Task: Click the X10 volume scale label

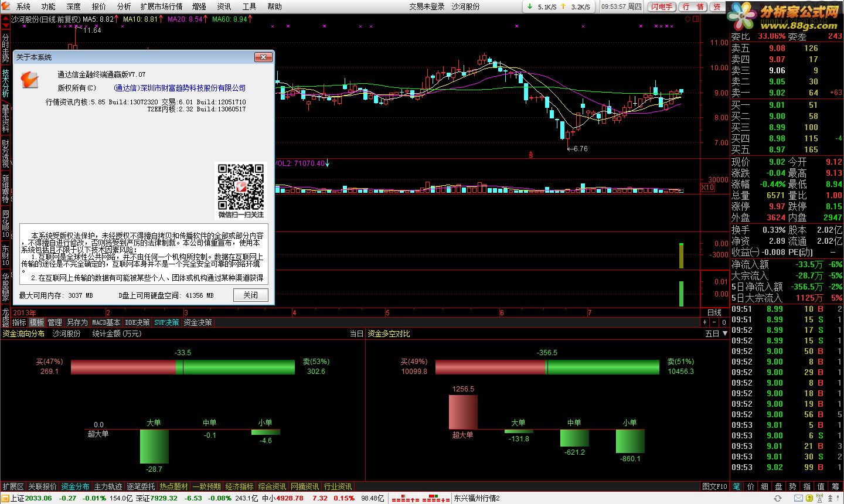Action: coord(707,188)
